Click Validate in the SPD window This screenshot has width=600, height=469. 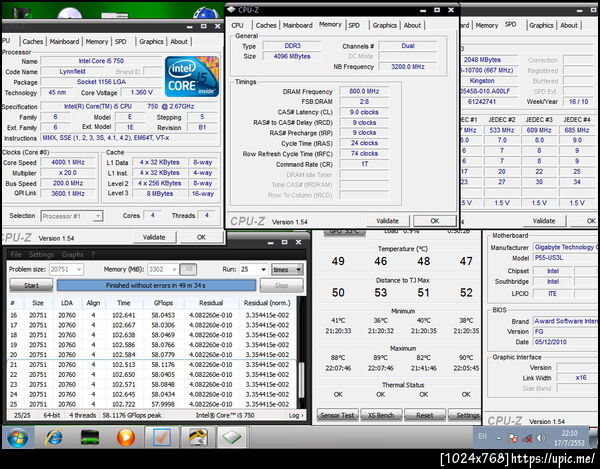click(544, 221)
